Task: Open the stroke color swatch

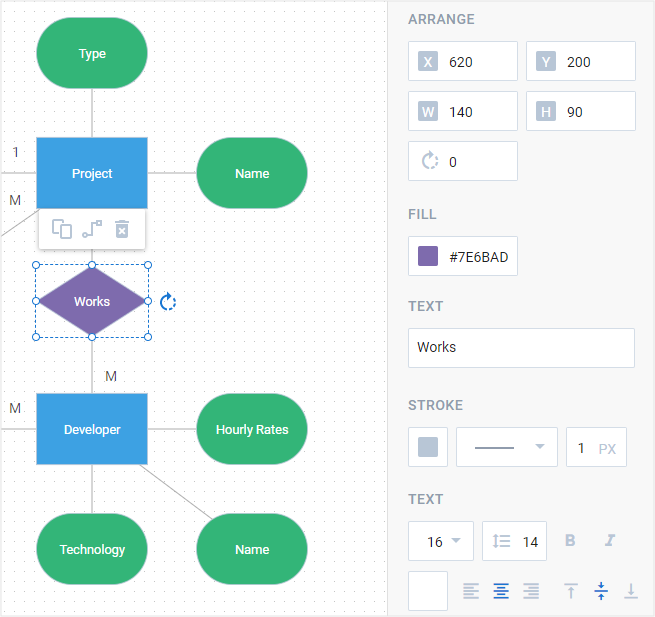Action: click(x=428, y=447)
